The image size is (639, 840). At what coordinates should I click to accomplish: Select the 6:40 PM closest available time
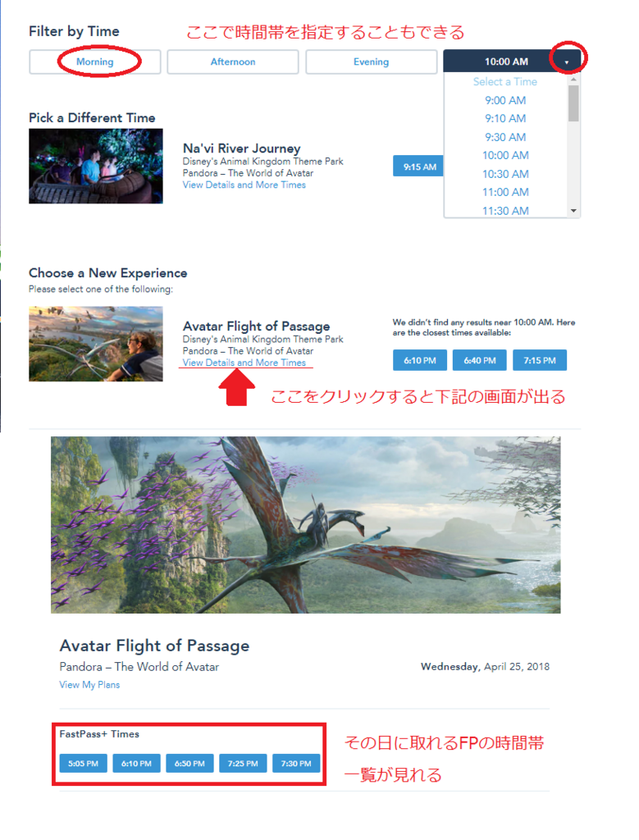(x=480, y=361)
